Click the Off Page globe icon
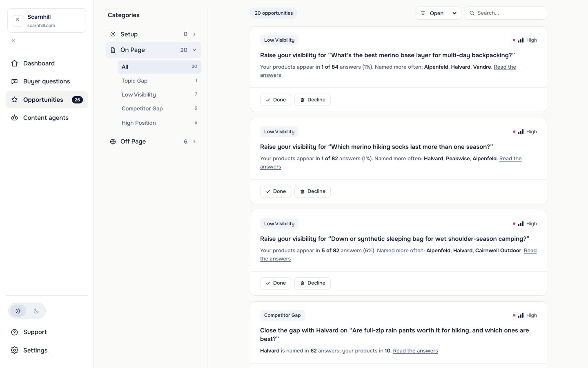The width and height of the screenshot is (588, 368). click(113, 141)
